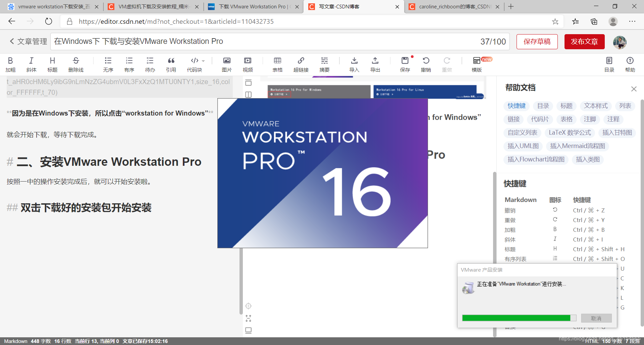Screen dimensions: 644x345
Task: Redo edit with 重做 icon
Action: point(447,64)
